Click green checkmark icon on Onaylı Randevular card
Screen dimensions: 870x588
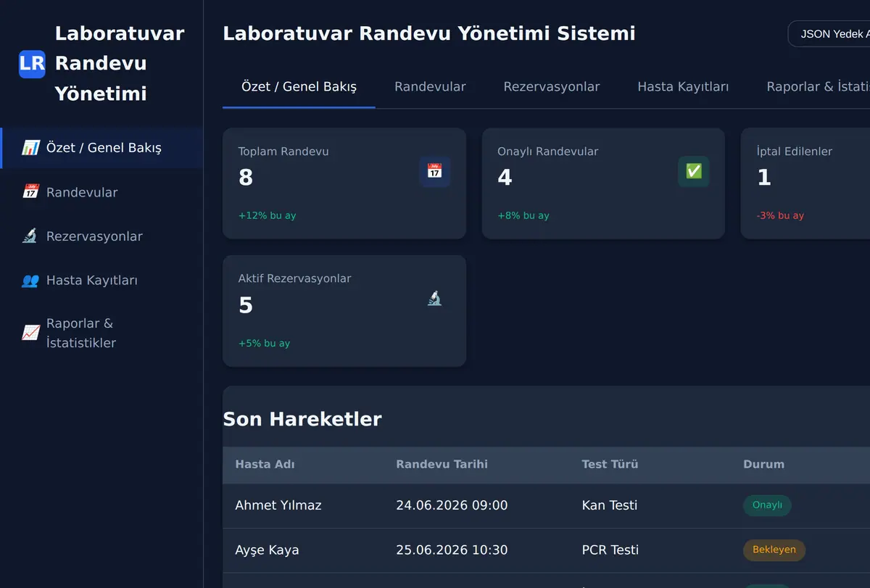[x=694, y=172]
